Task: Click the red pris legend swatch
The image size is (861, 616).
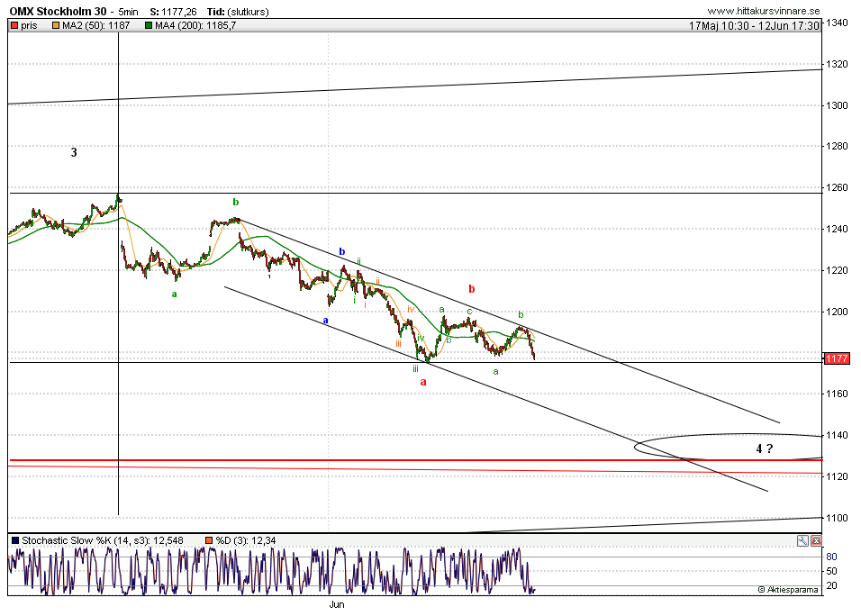Action: tap(14, 25)
